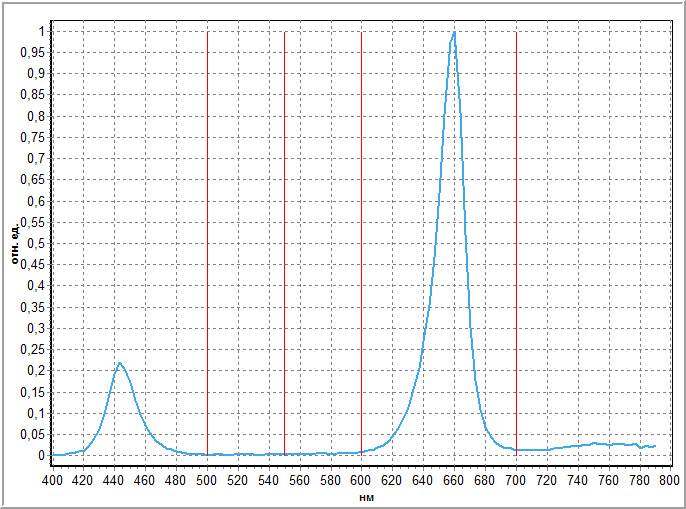Select the "0,2" y-axis tick label
The height and width of the screenshot is (509, 686).
[35, 371]
